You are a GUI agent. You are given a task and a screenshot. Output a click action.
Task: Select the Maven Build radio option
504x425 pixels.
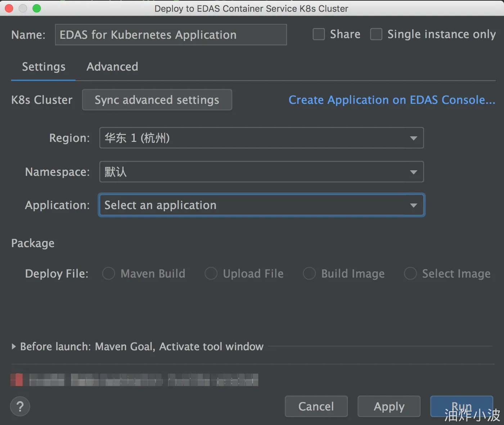108,273
